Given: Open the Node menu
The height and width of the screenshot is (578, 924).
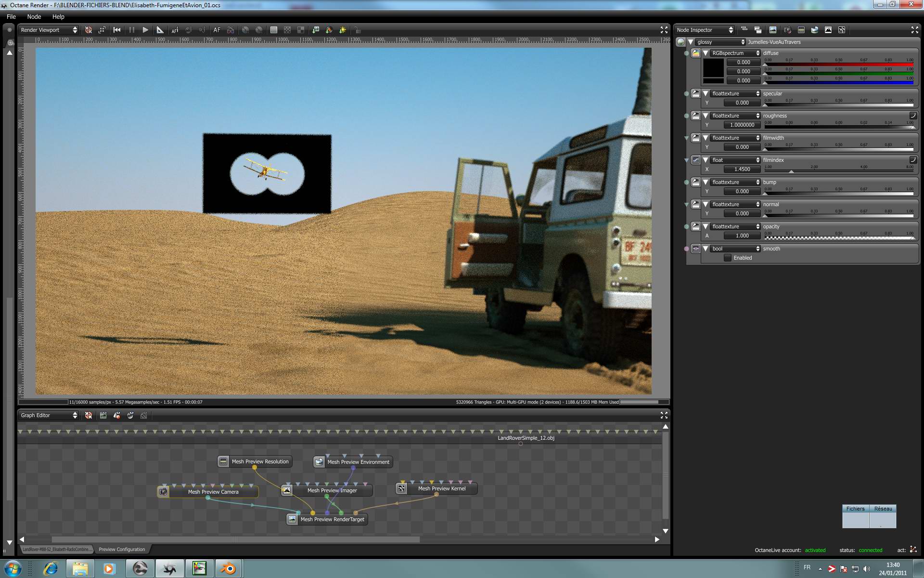Looking at the screenshot, I should [x=34, y=16].
